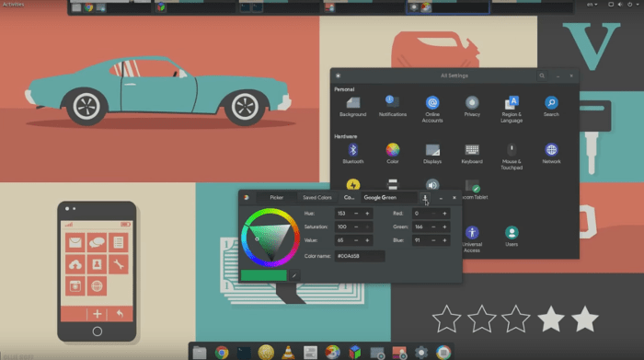
Task: Launch Google Chrome from the dock
Action: coord(222,353)
